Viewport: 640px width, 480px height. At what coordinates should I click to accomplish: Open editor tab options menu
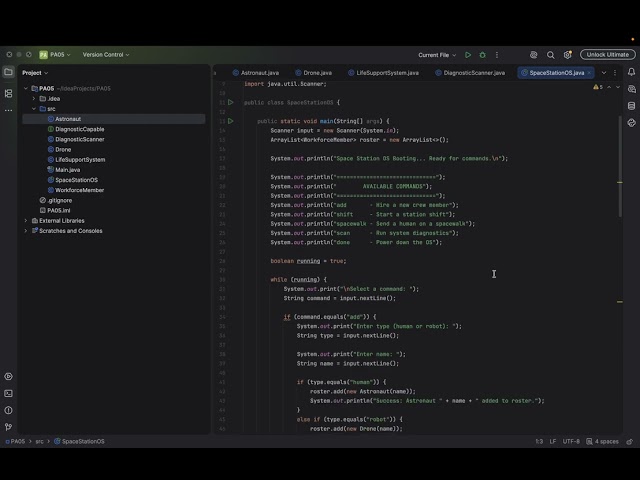(615, 73)
